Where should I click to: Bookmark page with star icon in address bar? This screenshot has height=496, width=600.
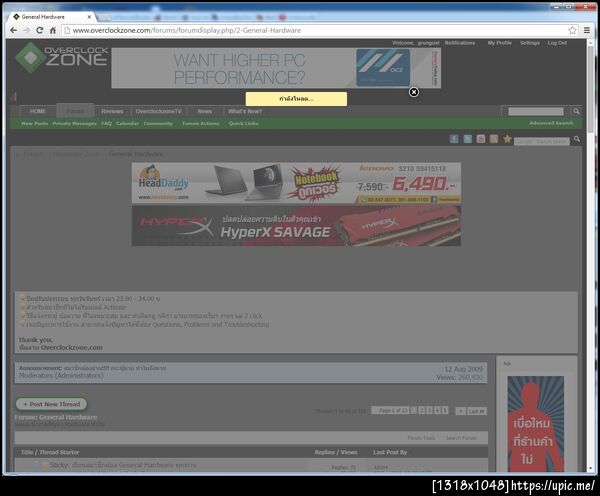tap(572, 30)
